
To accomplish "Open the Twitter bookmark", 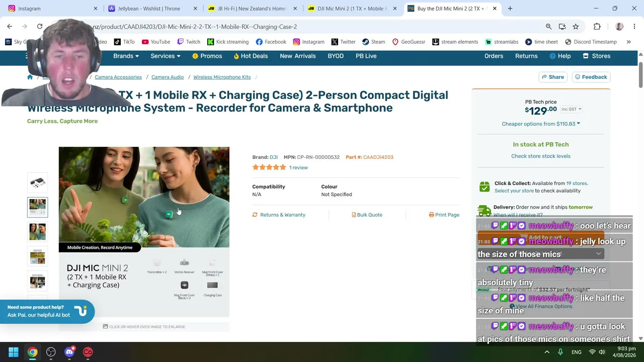I will [343, 42].
